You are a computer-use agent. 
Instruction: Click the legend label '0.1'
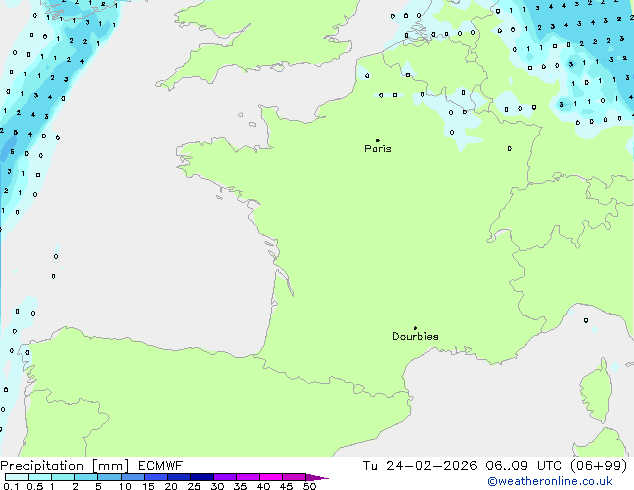point(11,486)
